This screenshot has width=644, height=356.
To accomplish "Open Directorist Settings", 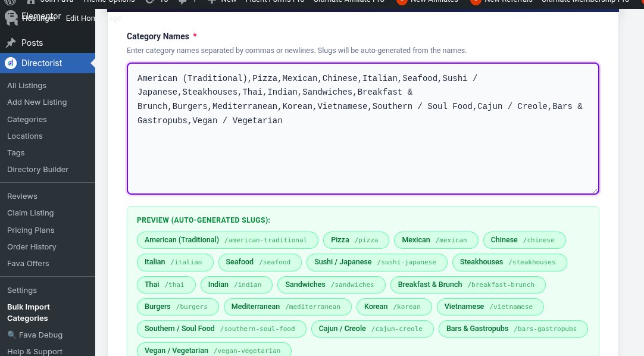I will tap(22, 291).
